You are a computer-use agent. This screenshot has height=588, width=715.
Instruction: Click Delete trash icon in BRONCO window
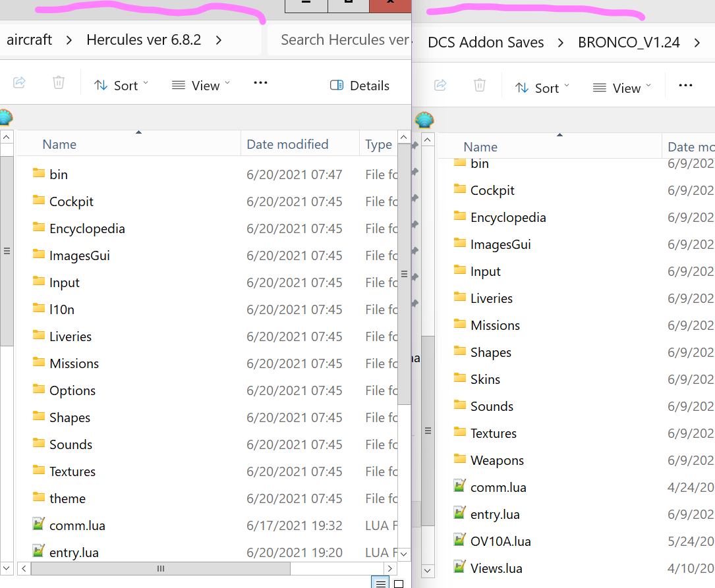(479, 85)
